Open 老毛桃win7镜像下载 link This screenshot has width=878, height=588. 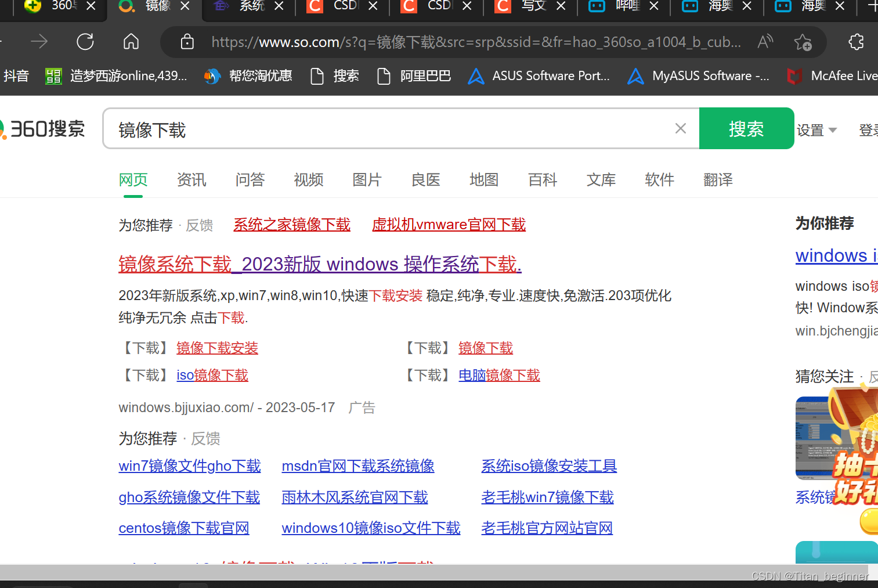coord(547,497)
